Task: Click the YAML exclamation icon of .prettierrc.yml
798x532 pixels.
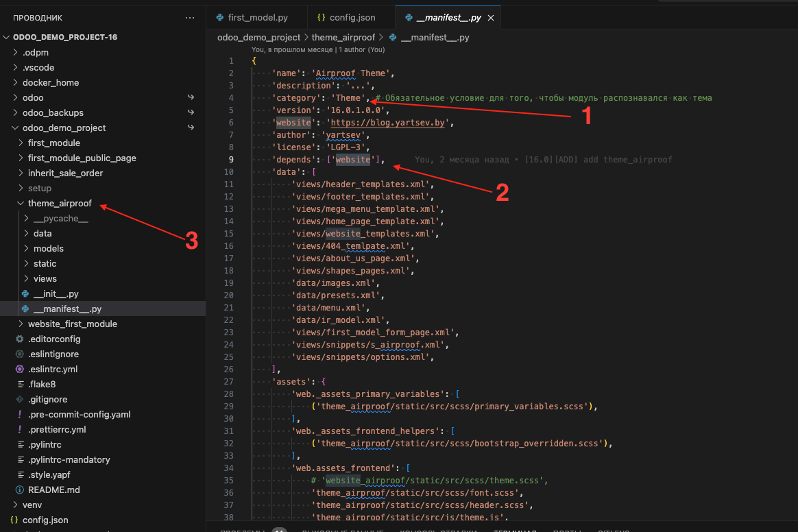Action: (20, 429)
